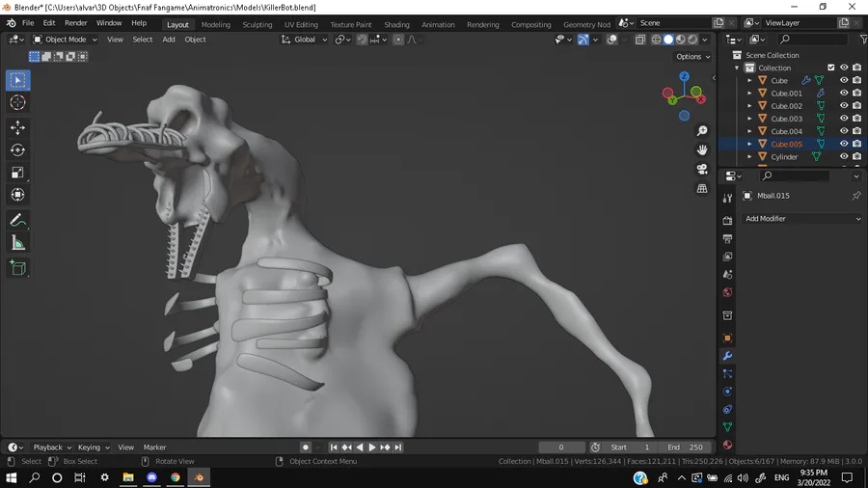The height and width of the screenshot is (488, 868).
Task: Click the Move view hand icon
Action: (x=702, y=149)
